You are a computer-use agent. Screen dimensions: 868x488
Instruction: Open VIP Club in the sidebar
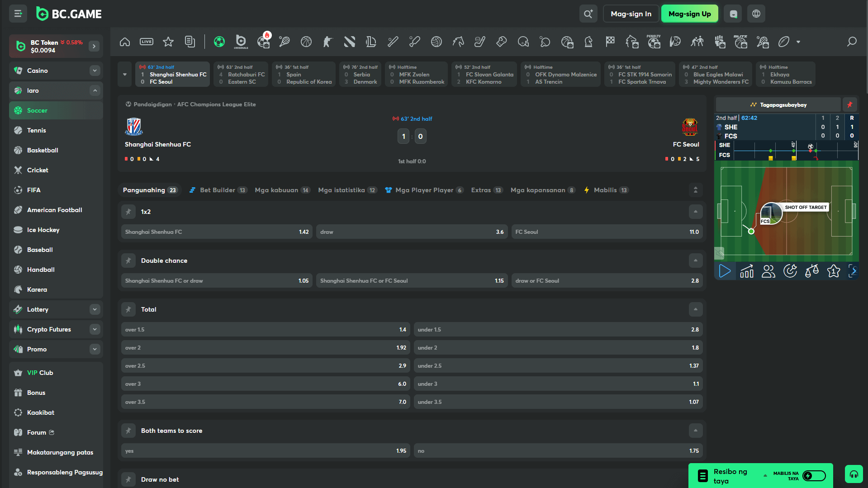pos(56,373)
